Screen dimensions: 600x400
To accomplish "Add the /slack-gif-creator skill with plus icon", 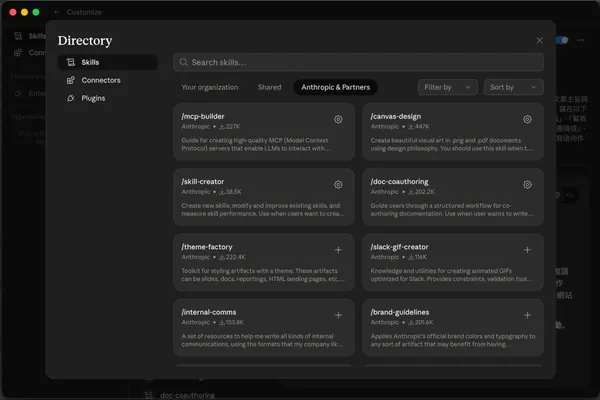I will (527, 250).
